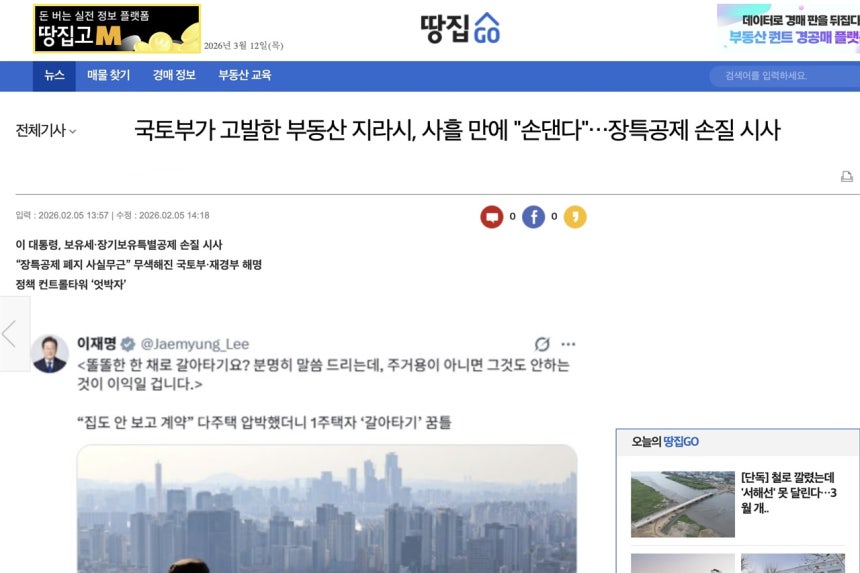Click the previous article arrow on the left edge
Screen dimensions: 860x573
12,333
